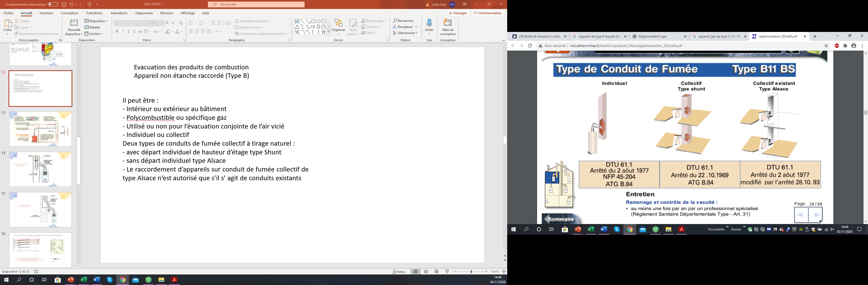
Task: Pick the Right Arrow block shape
Action: 313,27
